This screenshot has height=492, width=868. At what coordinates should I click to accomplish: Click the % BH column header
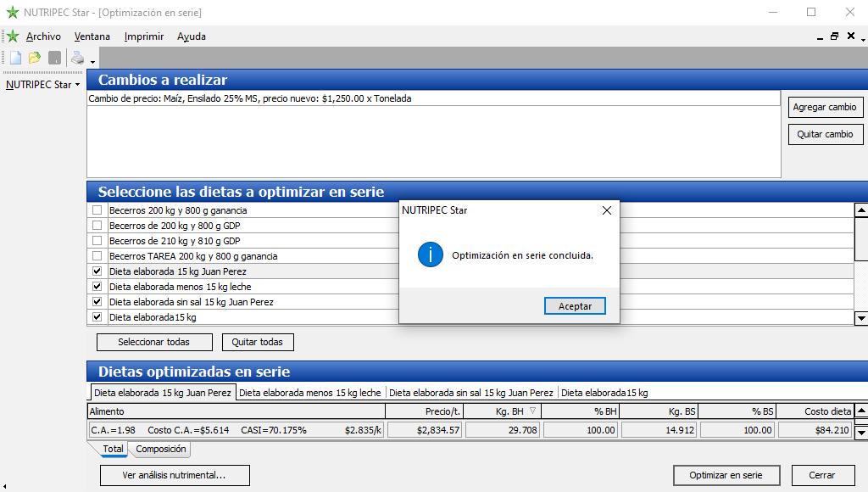[x=580, y=411]
